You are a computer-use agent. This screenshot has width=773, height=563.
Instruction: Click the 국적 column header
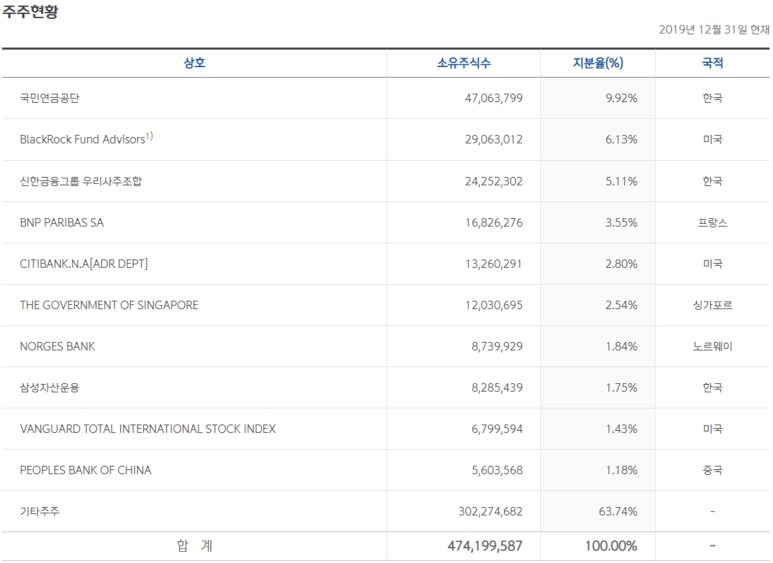(x=712, y=63)
